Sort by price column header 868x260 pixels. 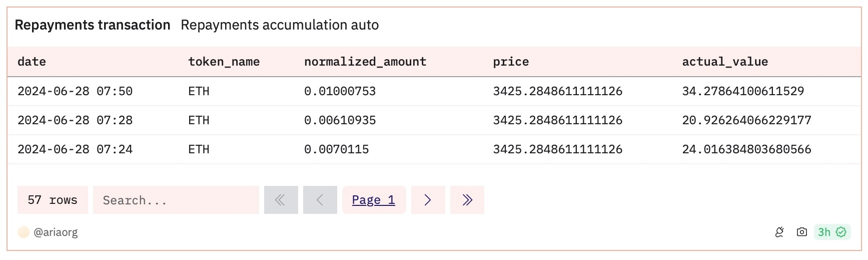coord(511,62)
